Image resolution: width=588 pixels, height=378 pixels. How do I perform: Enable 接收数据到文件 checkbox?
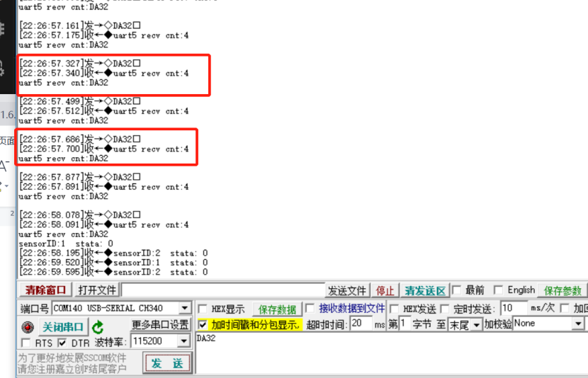click(310, 309)
